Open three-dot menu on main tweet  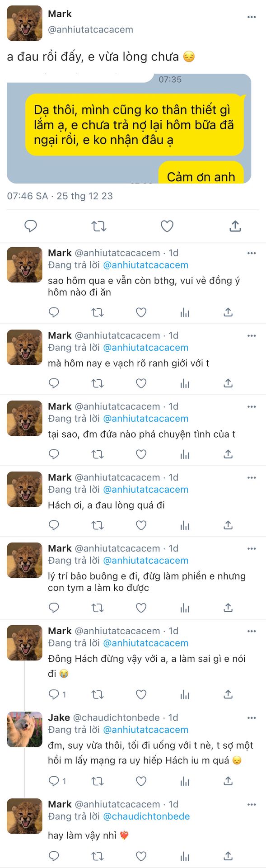click(x=252, y=17)
